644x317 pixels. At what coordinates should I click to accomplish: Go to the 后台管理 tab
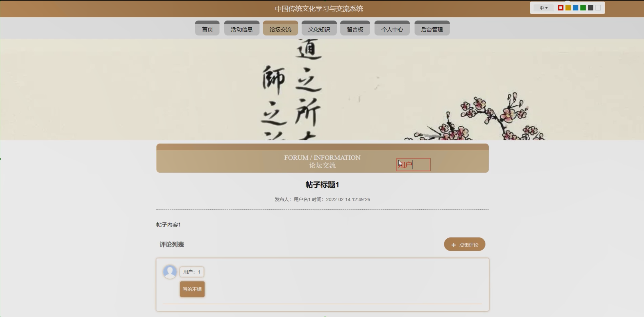point(432,29)
